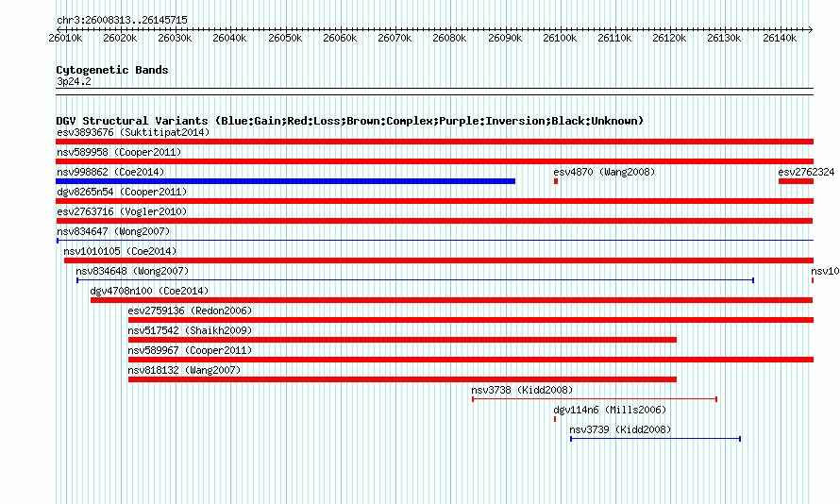Open the esv4870 (Wang2008) variant label
Viewport: 840px width, 504px height.
[604, 172]
